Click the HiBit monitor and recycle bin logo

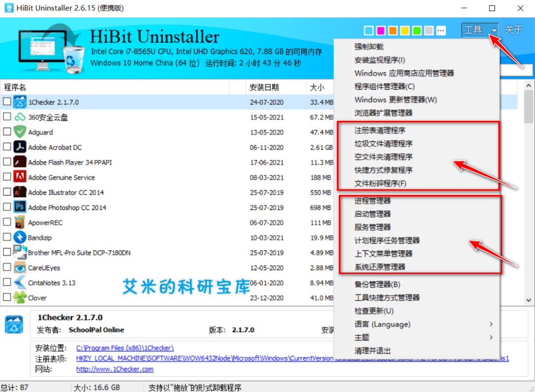pos(51,49)
